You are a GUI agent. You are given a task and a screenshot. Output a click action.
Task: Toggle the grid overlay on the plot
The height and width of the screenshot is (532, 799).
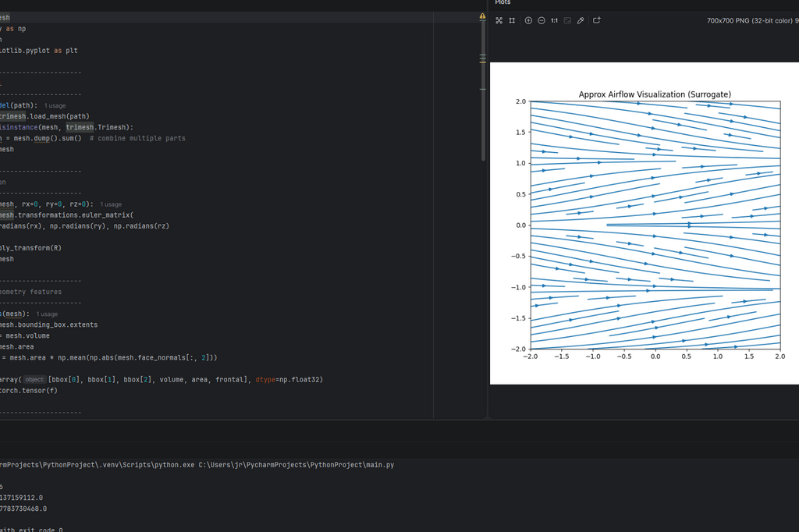[512, 20]
